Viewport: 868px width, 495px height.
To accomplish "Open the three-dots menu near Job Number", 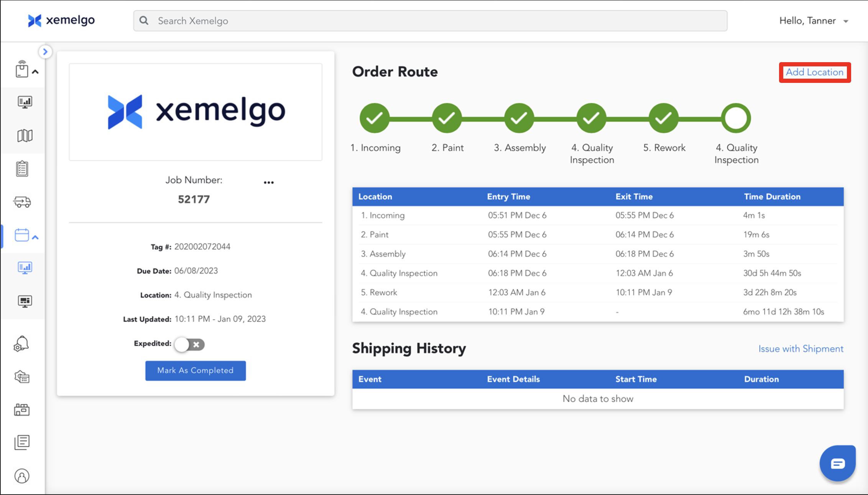I will coord(269,182).
